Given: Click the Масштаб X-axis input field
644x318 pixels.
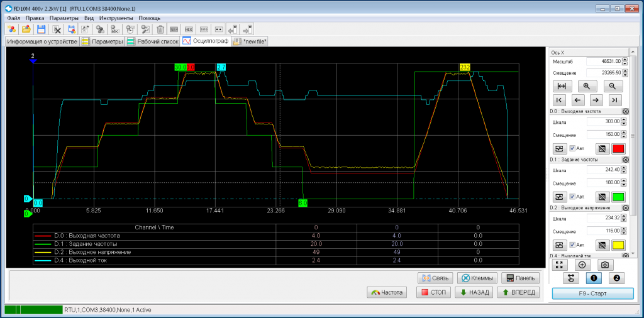Looking at the screenshot, I should (x=604, y=61).
